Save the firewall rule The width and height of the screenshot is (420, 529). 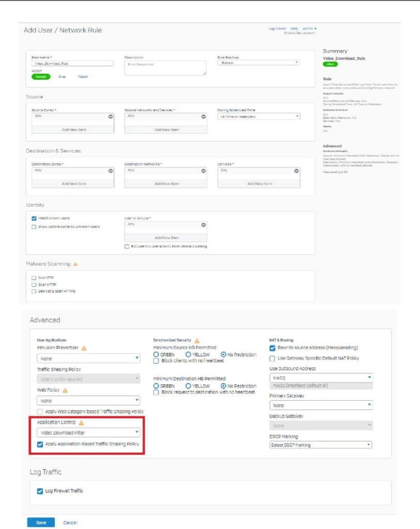point(40,522)
